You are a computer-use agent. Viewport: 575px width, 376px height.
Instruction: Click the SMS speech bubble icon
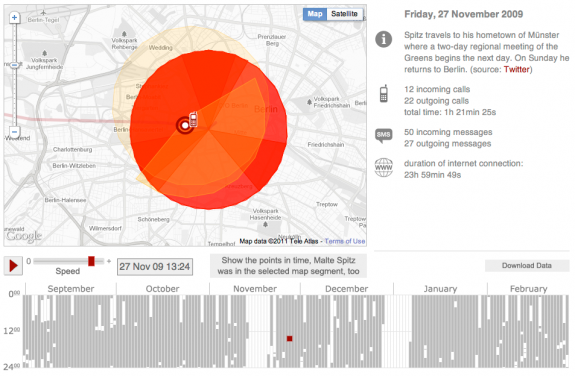click(384, 135)
